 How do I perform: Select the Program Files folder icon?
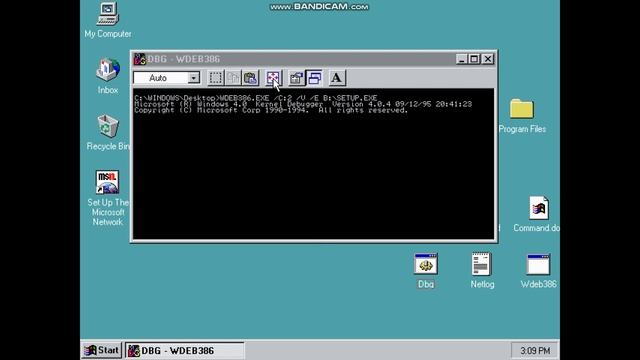point(522,116)
